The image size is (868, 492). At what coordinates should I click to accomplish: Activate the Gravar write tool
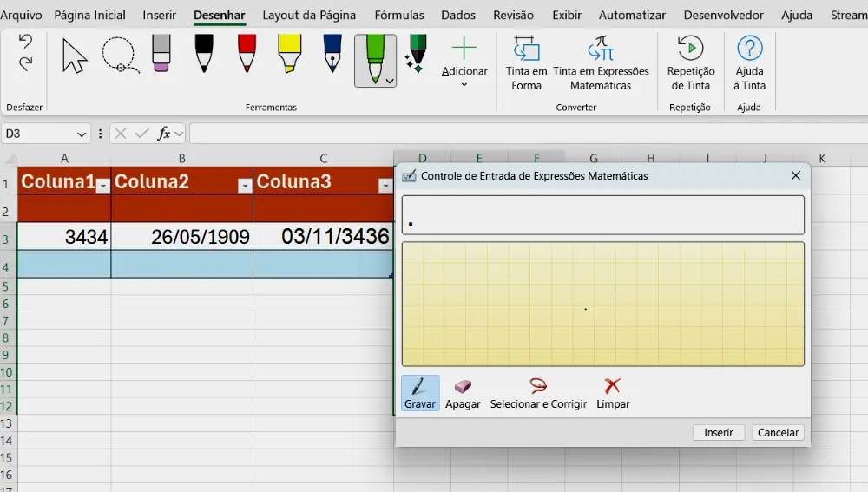click(419, 393)
